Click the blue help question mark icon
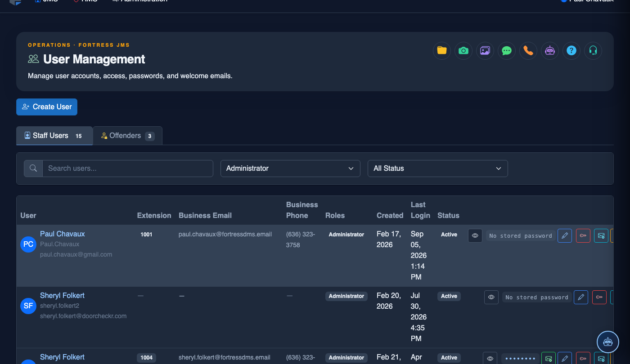This screenshot has width=630, height=364. coord(571,51)
